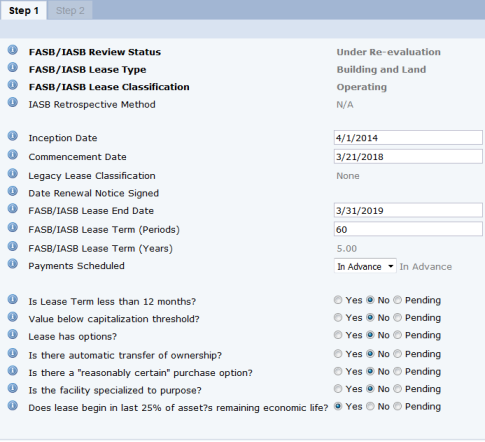Choose No for lease begins in last 25%

point(370,406)
